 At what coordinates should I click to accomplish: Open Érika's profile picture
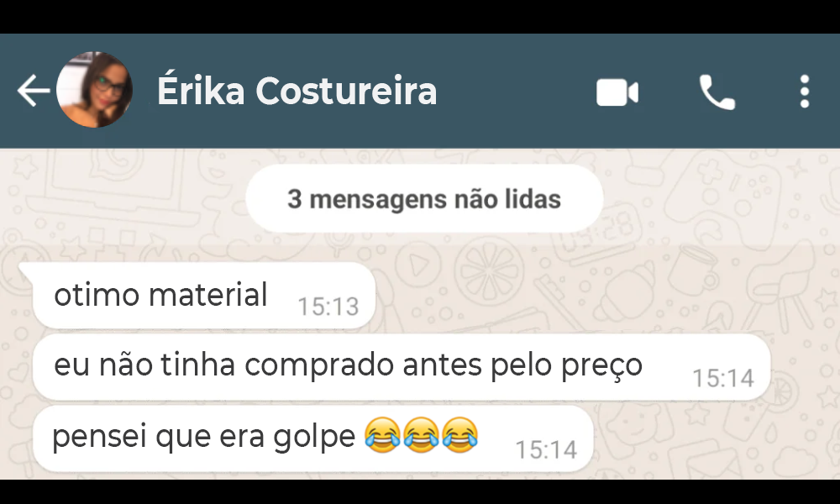pyautogui.click(x=94, y=90)
